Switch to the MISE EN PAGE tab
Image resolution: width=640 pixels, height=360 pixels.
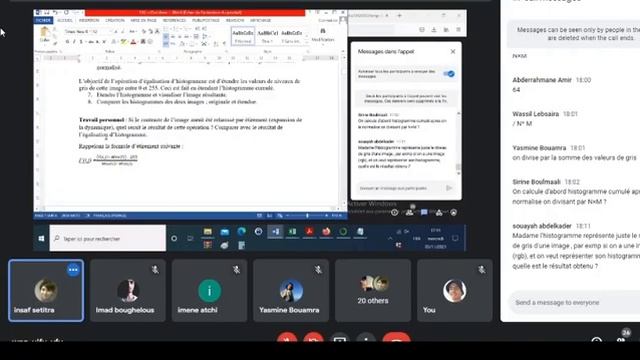click(143, 20)
